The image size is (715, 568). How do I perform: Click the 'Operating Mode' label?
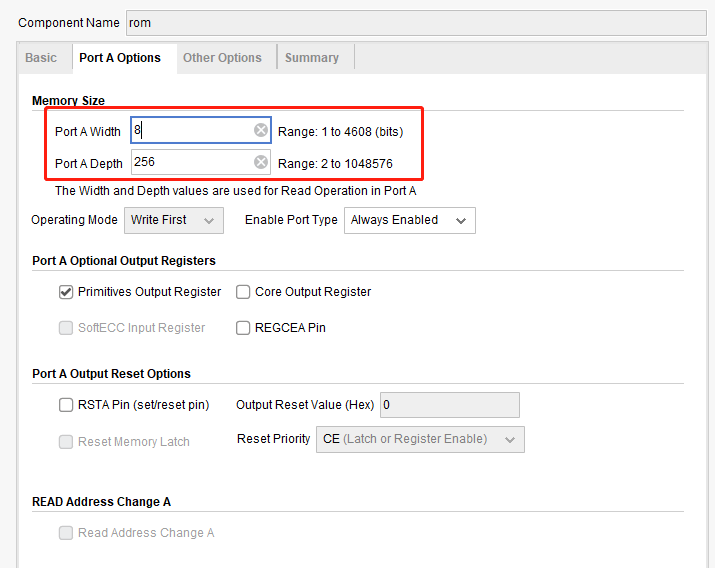click(74, 220)
